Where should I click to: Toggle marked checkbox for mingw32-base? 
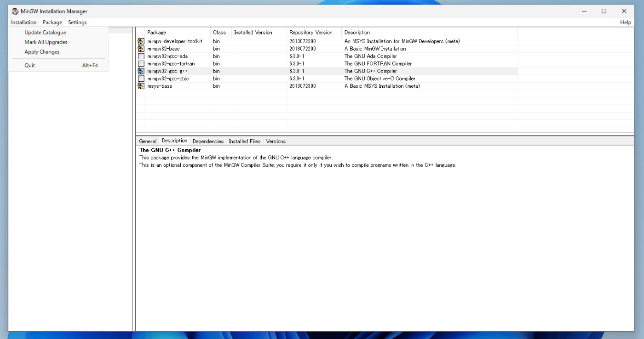tap(141, 49)
